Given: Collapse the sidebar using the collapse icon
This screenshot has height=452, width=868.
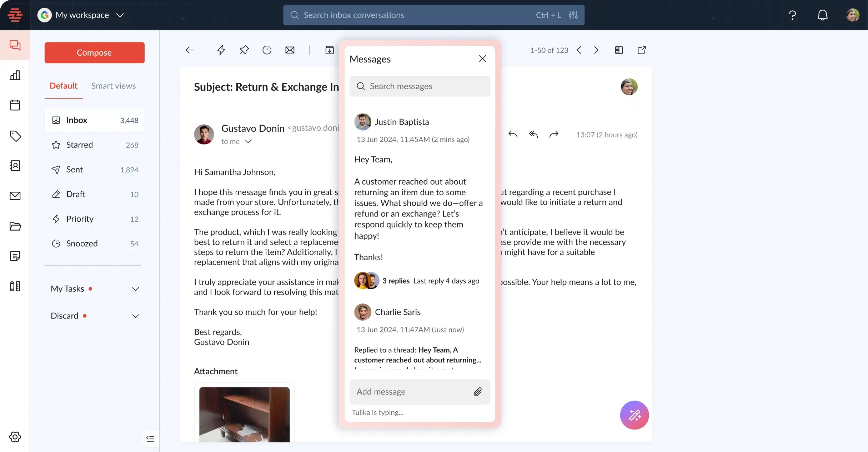Looking at the screenshot, I should [x=150, y=439].
